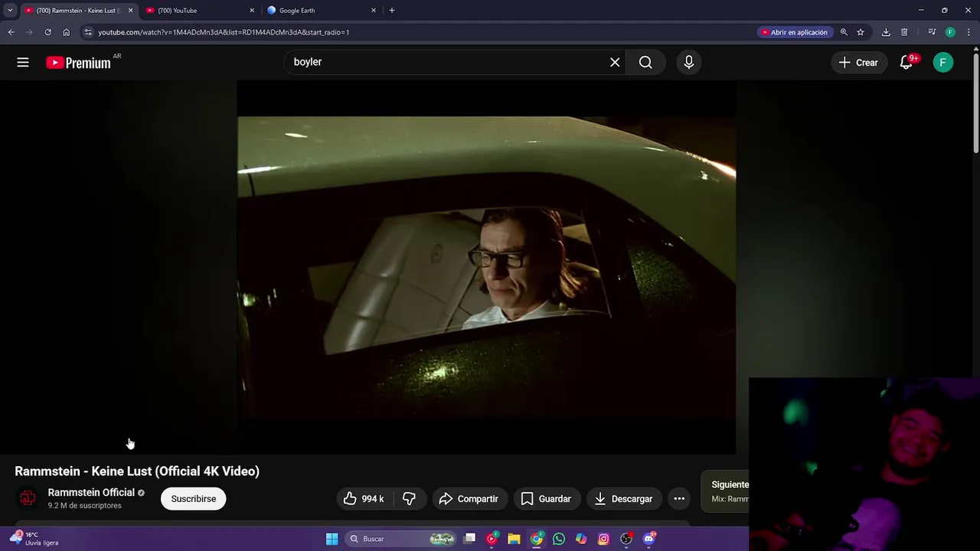This screenshot has height=551, width=980.
Task: Open the media control playlist icon
Action: [932, 32]
